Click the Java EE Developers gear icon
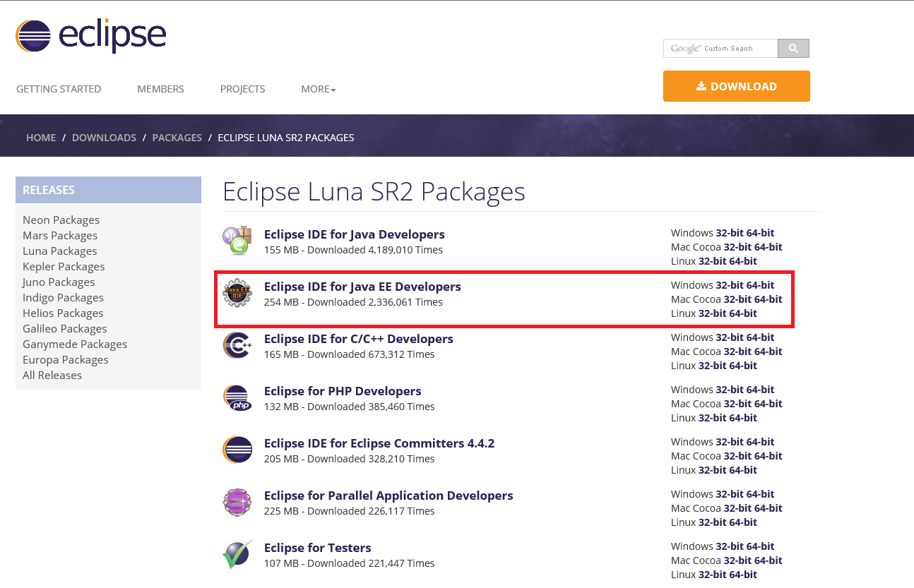This screenshot has height=588, width=914. (237, 292)
